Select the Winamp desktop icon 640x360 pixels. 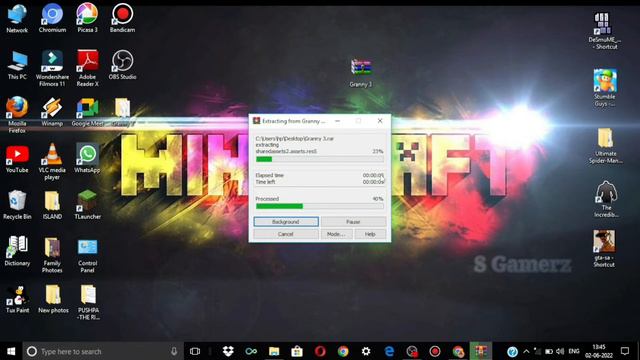click(52, 112)
